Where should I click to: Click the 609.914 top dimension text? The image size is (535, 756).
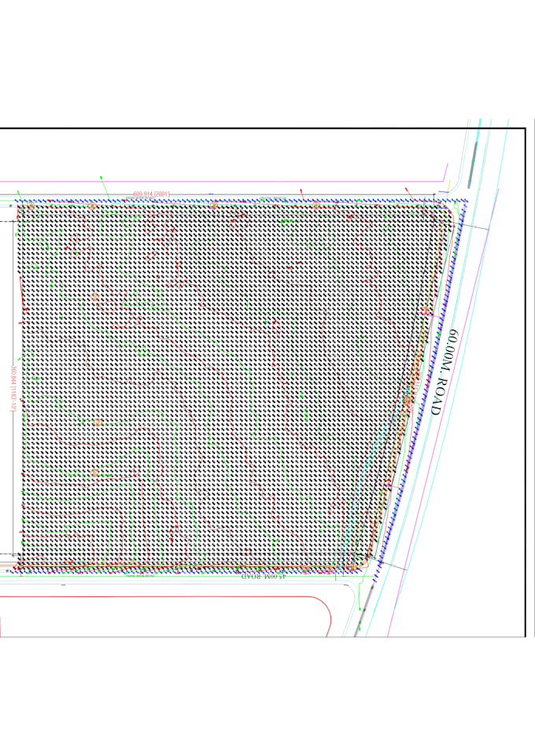point(152,194)
